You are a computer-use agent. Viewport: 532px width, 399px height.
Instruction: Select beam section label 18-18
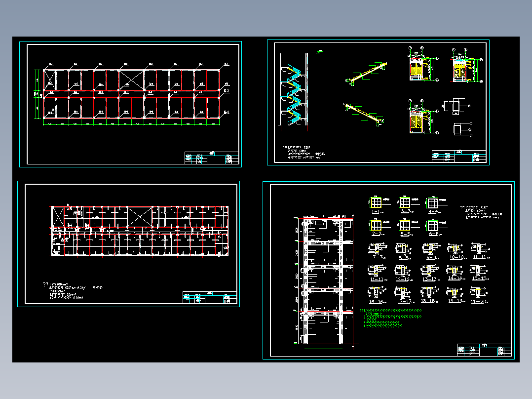428,301
